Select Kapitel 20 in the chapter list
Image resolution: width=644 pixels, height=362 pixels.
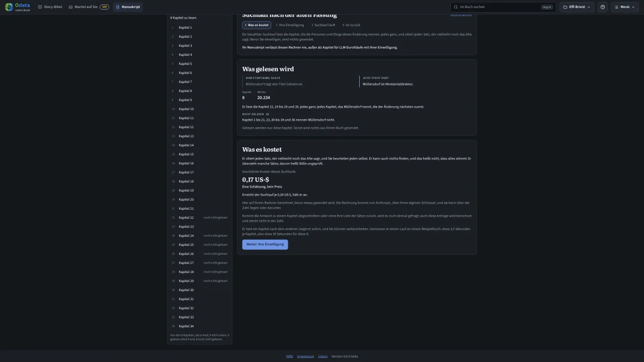coord(200,200)
